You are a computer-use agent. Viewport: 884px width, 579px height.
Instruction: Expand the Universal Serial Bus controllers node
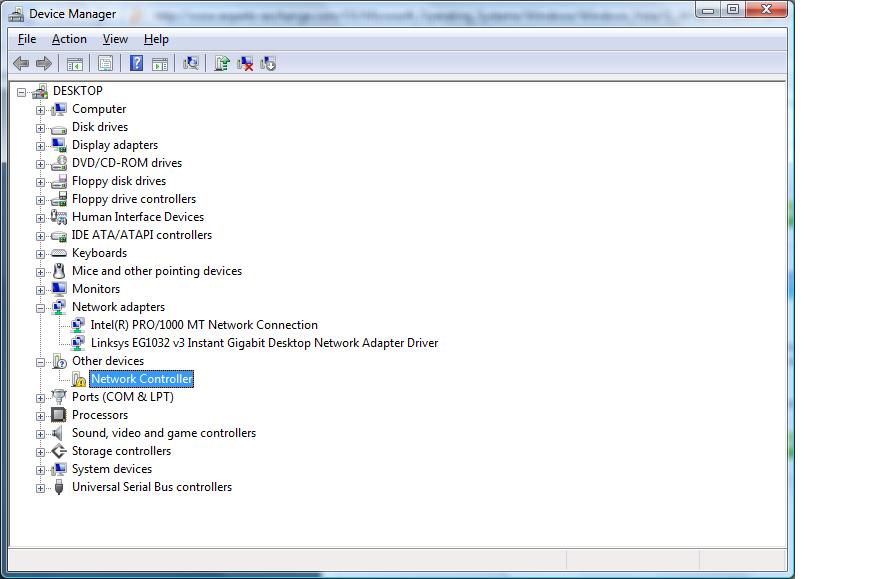(40, 487)
